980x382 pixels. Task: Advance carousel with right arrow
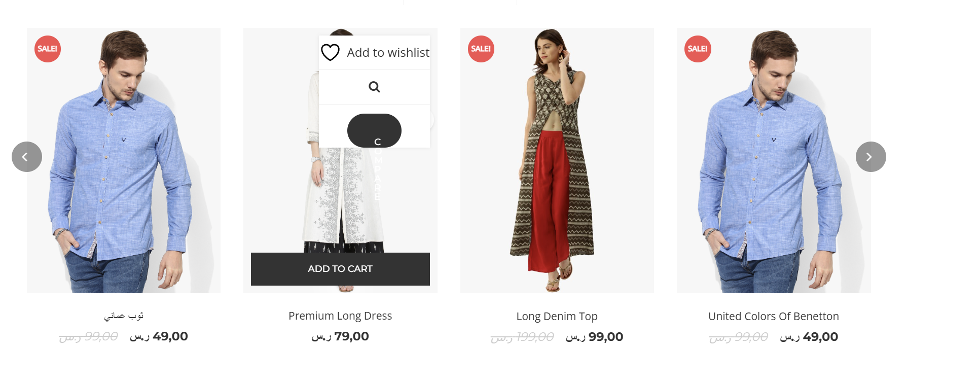[x=870, y=157]
